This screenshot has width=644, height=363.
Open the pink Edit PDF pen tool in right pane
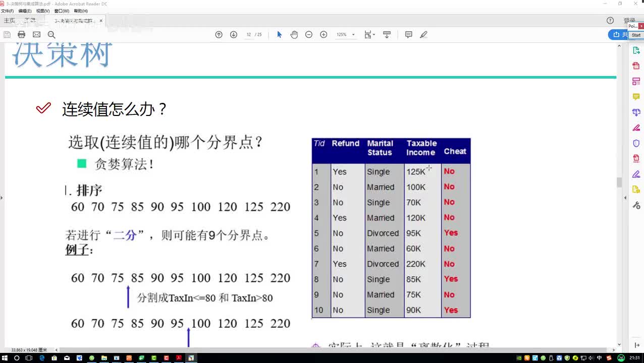pyautogui.click(x=636, y=128)
